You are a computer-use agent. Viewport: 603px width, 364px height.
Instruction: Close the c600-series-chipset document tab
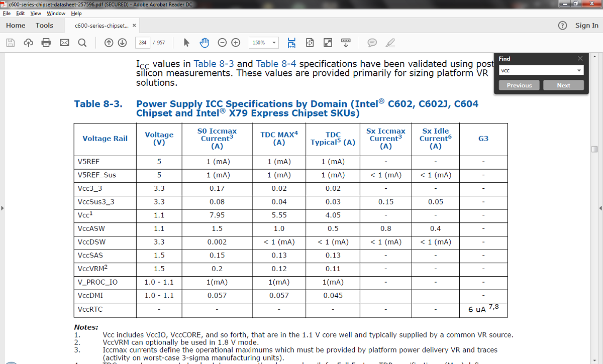135,25
